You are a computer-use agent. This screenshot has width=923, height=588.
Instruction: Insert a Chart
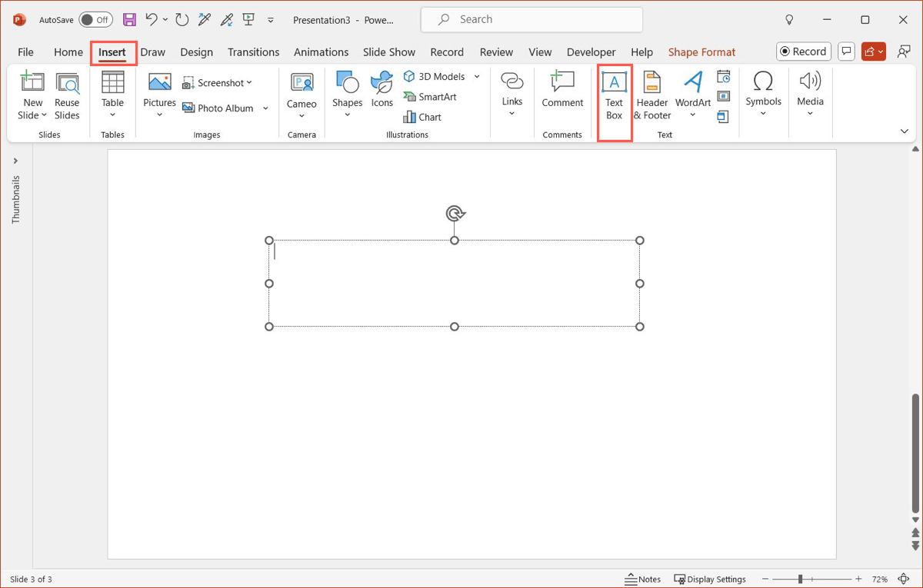click(x=422, y=117)
